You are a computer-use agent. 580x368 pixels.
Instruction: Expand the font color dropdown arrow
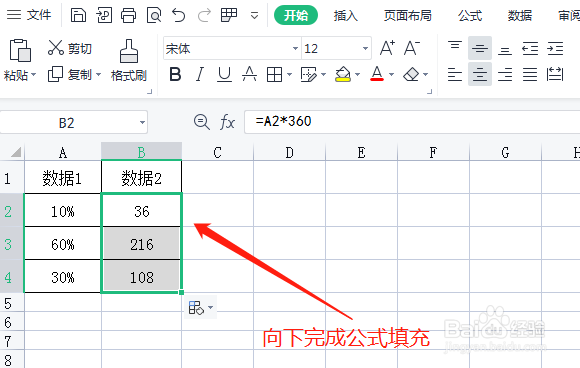(x=391, y=75)
